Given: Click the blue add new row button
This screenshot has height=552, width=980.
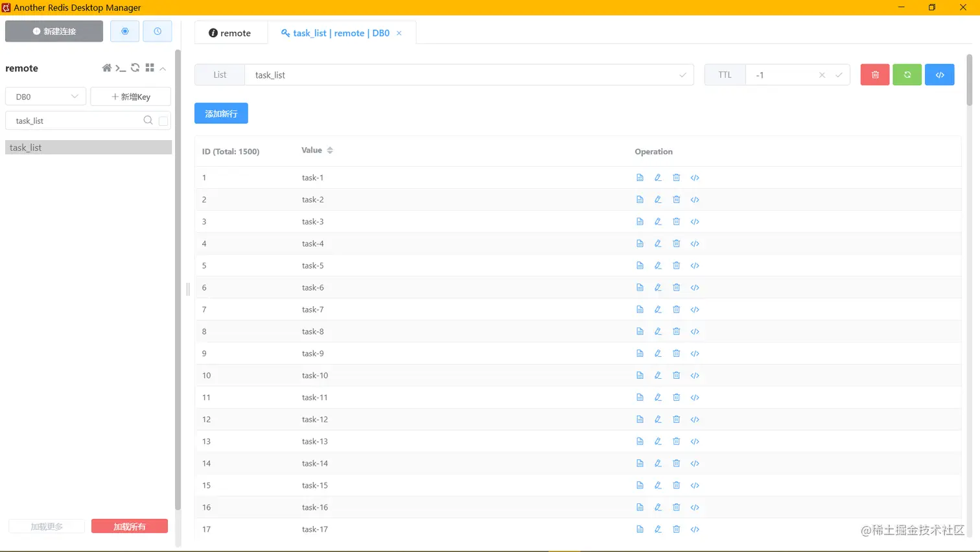Looking at the screenshot, I should pyautogui.click(x=221, y=114).
